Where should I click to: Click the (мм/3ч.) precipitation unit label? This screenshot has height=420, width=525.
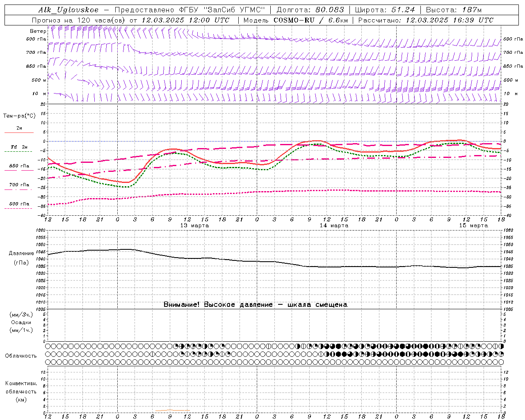coord(21,315)
